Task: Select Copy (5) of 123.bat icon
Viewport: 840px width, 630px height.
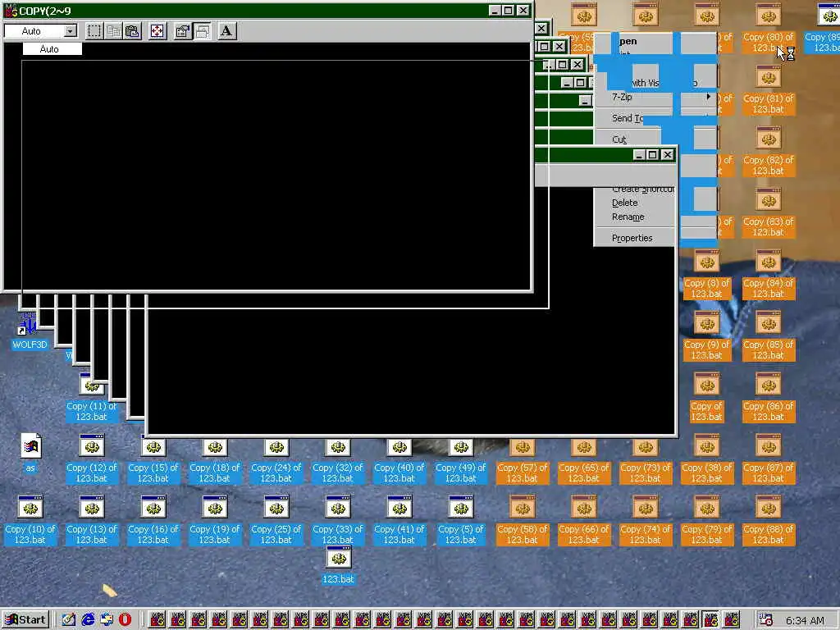Action: (x=461, y=521)
